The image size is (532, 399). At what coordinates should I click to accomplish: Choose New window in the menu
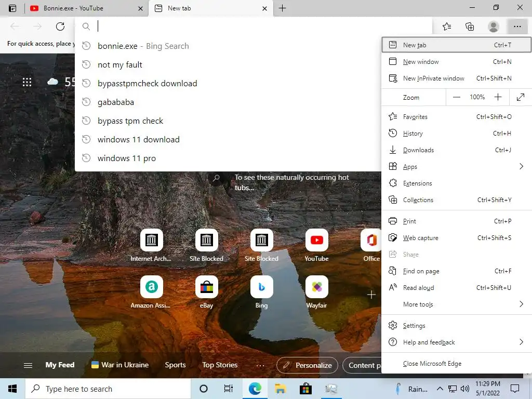point(456,61)
